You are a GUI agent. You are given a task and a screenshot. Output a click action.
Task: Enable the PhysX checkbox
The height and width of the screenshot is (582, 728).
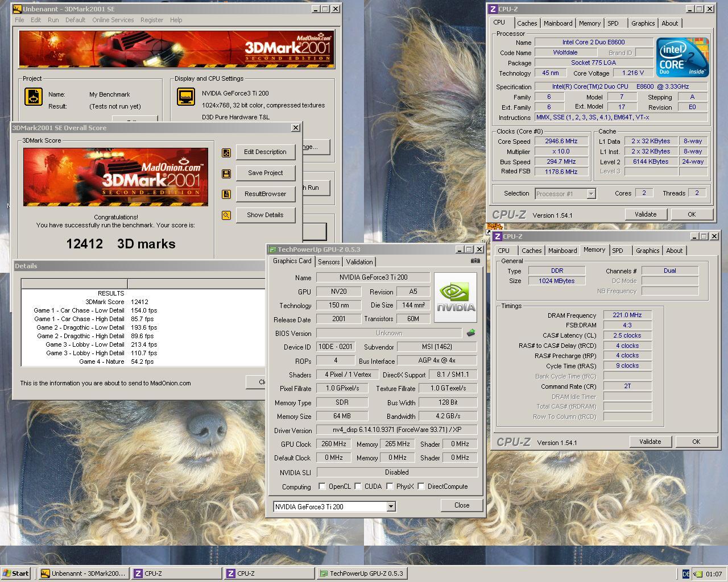point(390,487)
